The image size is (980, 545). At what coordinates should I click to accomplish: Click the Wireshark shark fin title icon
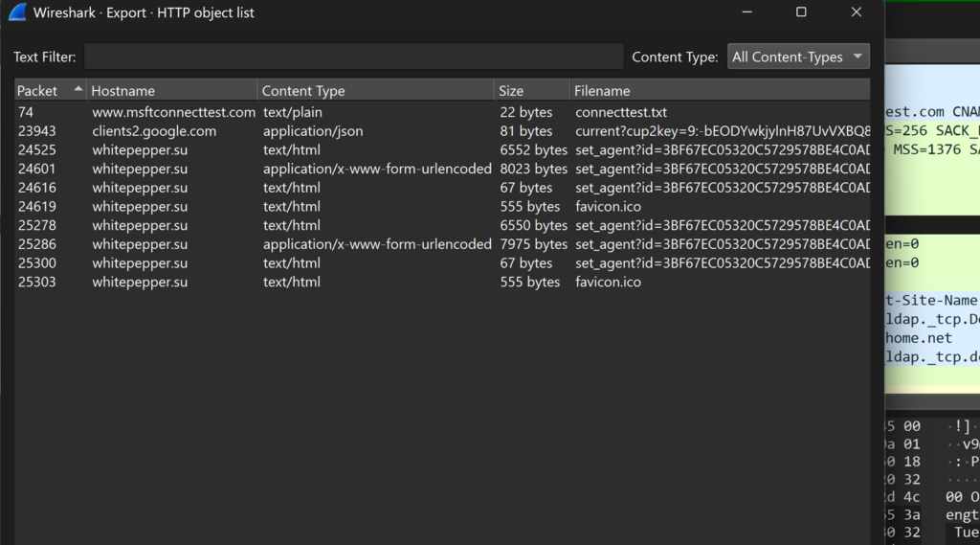[17, 12]
